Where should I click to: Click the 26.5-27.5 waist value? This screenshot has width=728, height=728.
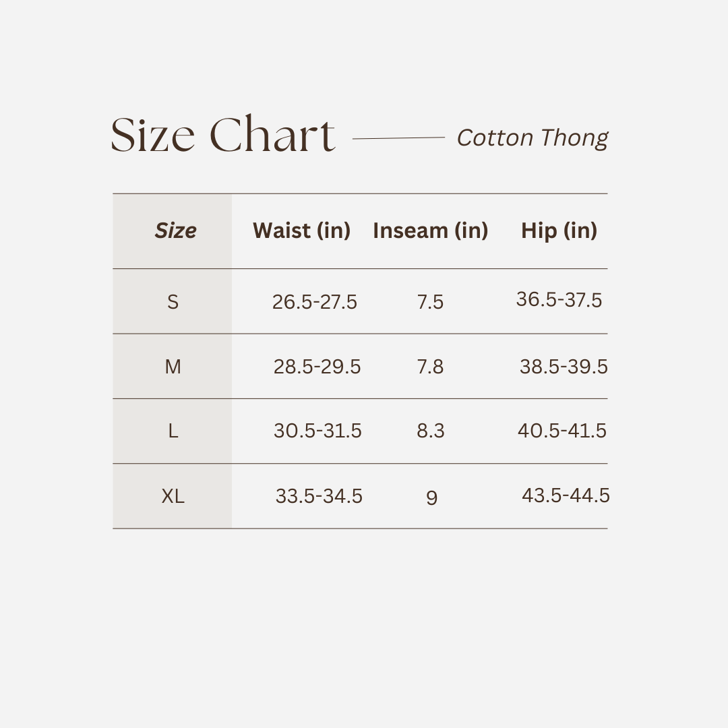[x=315, y=302]
